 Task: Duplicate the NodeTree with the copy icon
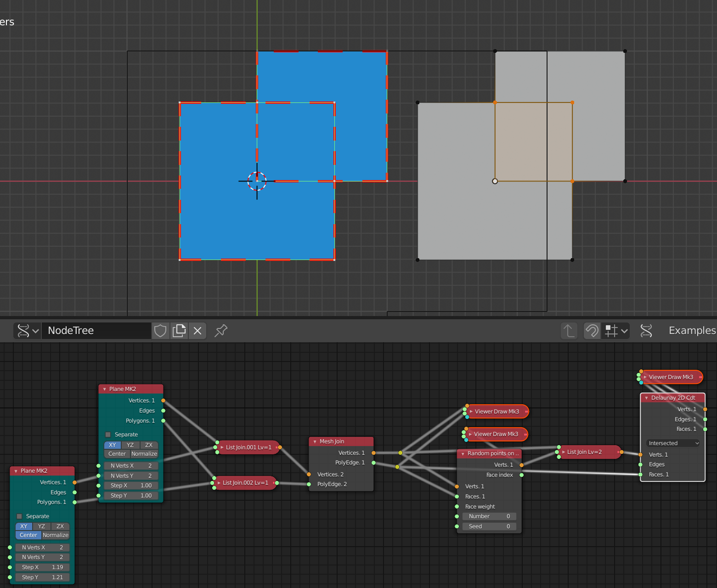pyautogui.click(x=179, y=331)
